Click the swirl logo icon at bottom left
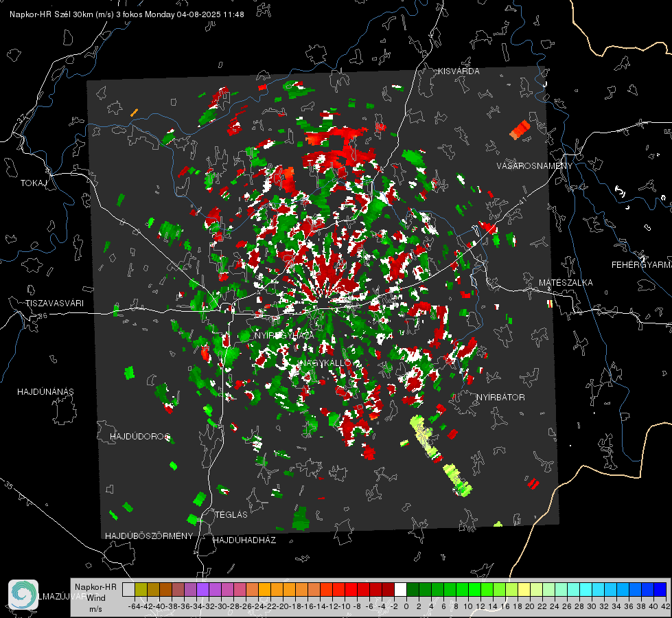 pyautogui.click(x=23, y=595)
